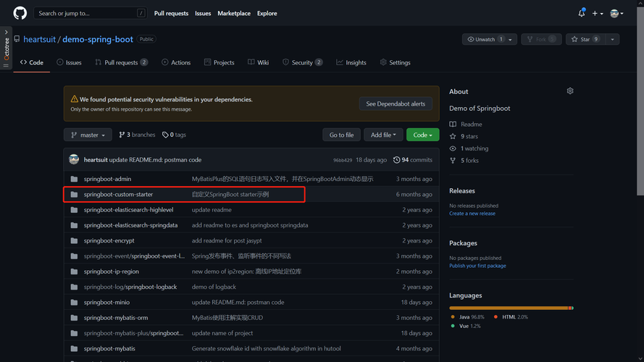Open springboot-custom-starter folder
The image size is (644, 362).
pos(118,194)
